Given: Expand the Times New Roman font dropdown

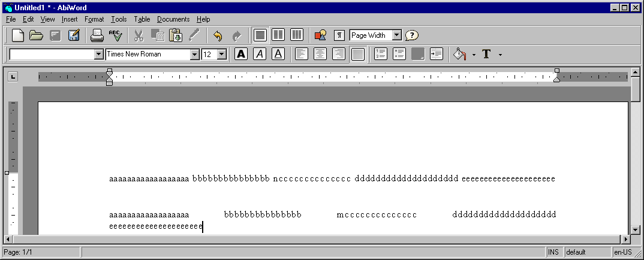Looking at the screenshot, I should point(194,55).
